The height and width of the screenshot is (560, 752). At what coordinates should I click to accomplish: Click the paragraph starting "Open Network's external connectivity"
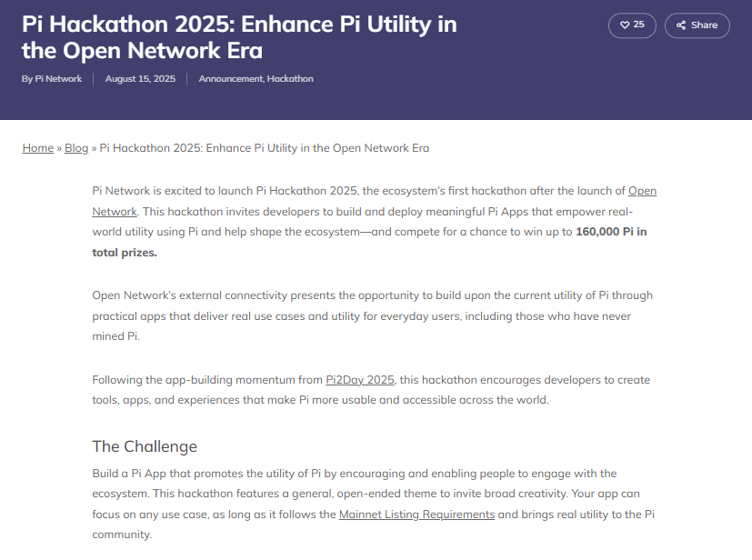(364, 315)
